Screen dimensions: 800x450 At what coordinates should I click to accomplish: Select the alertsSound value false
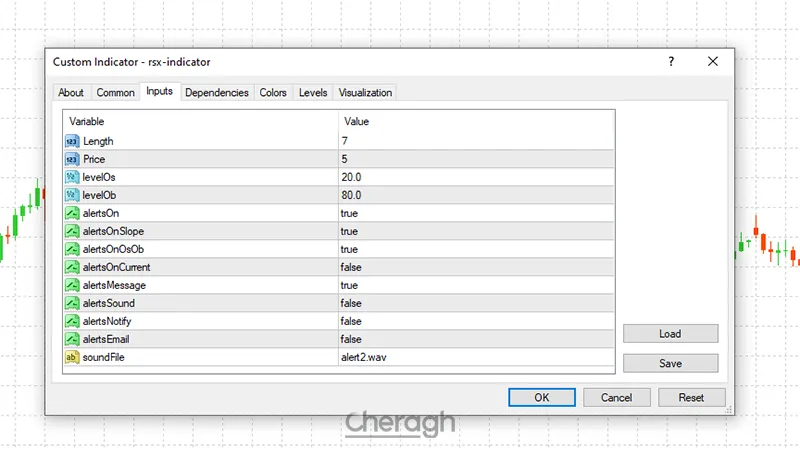(351, 303)
